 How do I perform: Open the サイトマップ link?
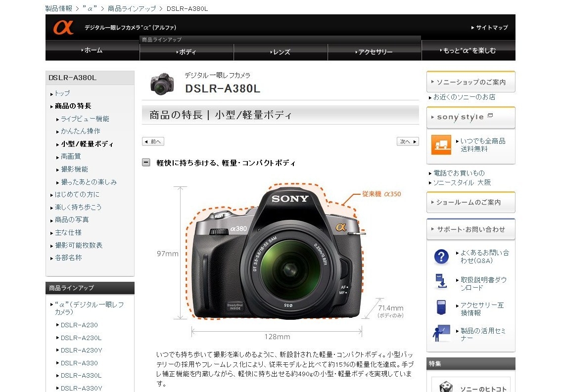490,27
